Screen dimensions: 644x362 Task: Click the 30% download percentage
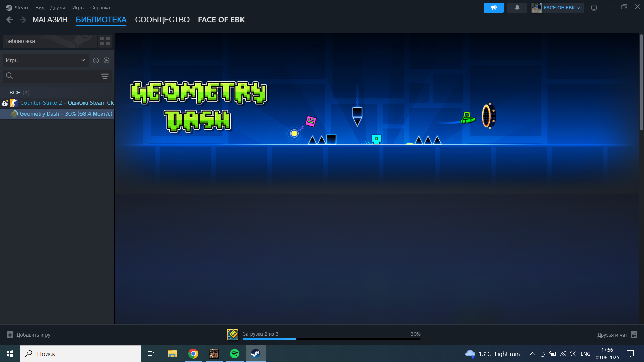tap(415, 334)
